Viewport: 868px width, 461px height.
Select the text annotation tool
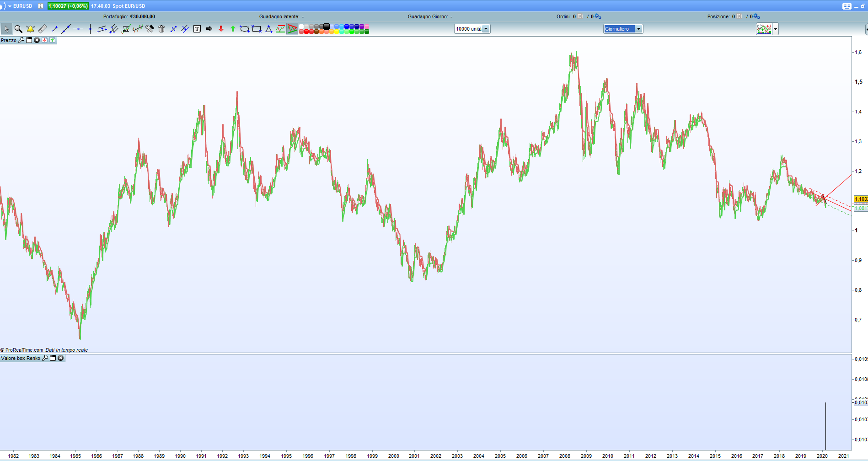197,29
